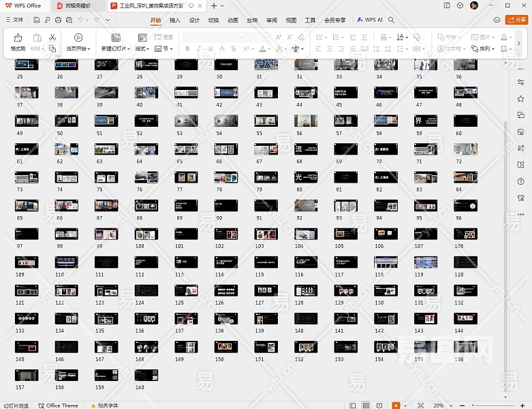Click the play from current slide icon

pyautogui.click(x=78, y=38)
